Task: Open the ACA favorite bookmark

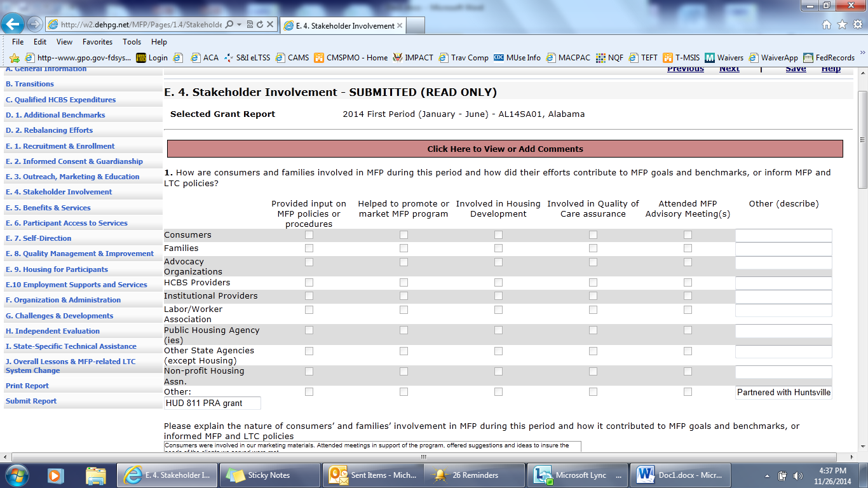Action: pyautogui.click(x=205, y=58)
